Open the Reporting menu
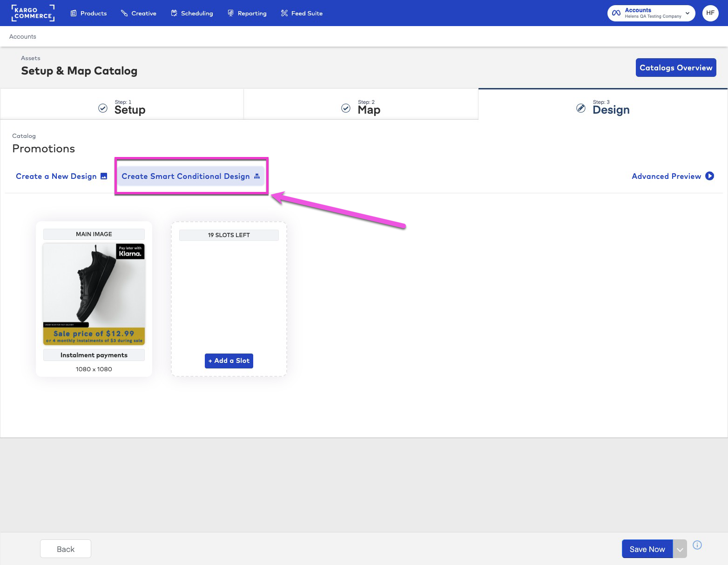Image resolution: width=728 pixels, height=565 pixels. [x=247, y=14]
